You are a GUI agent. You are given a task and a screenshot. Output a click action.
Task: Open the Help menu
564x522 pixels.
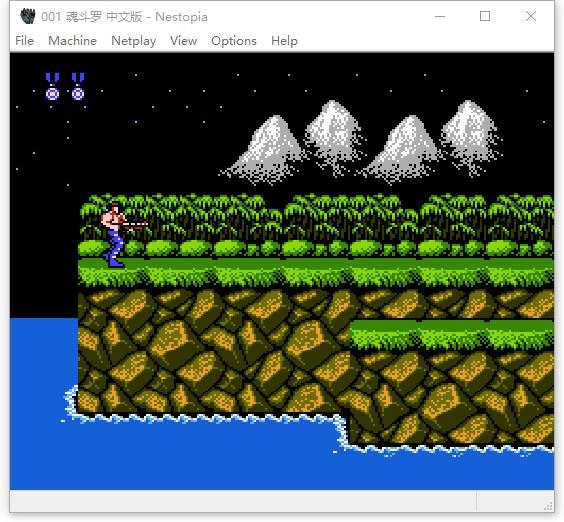(284, 41)
